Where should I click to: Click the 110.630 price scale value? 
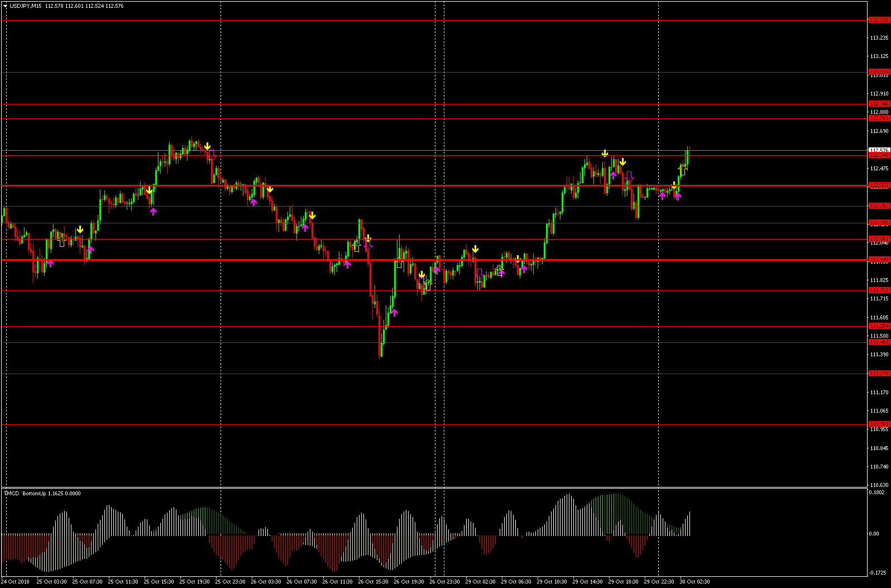[x=879, y=485]
